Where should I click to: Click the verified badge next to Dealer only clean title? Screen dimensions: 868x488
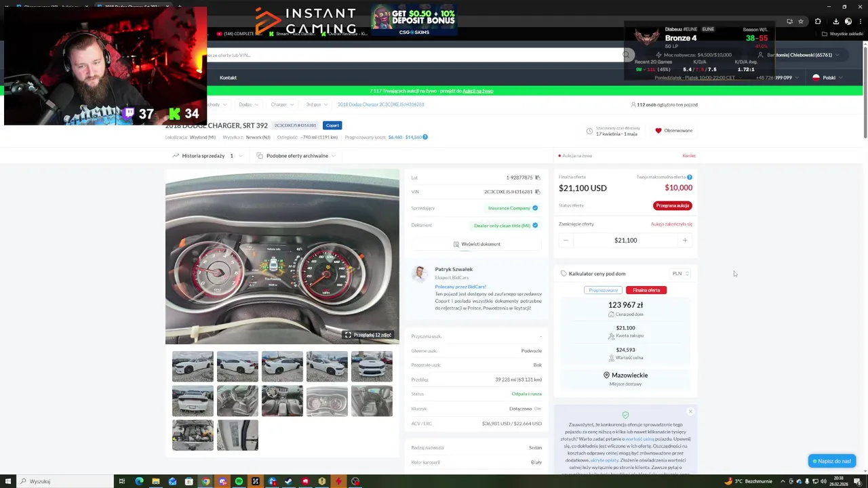535,225
